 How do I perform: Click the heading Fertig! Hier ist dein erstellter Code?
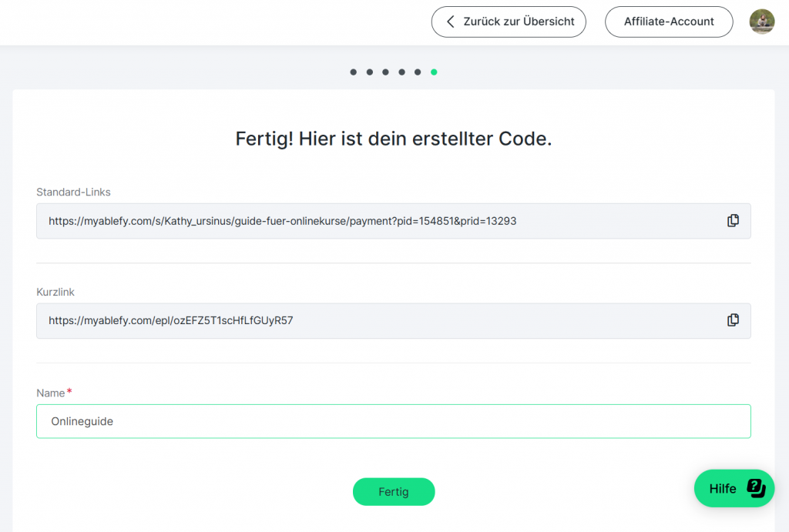tap(393, 139)
